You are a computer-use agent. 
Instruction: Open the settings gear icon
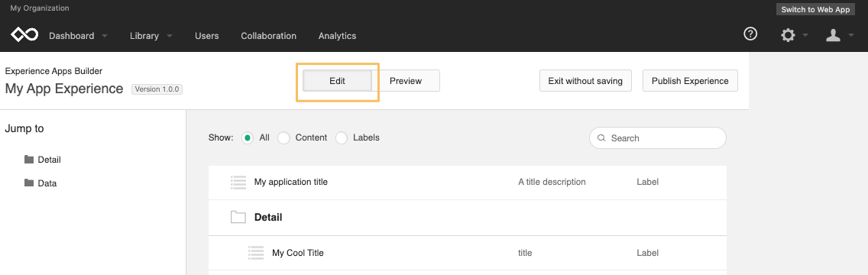[788, 35]
